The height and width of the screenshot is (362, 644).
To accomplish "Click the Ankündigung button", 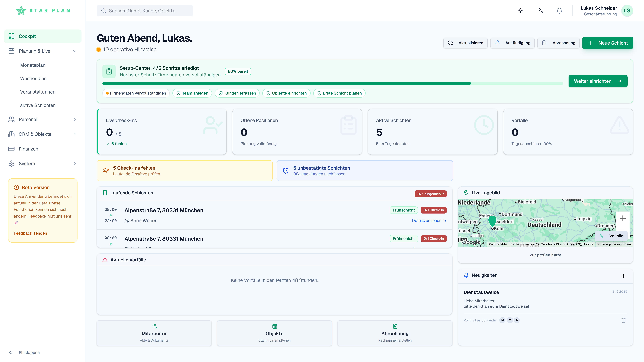I will pos(513,43).
